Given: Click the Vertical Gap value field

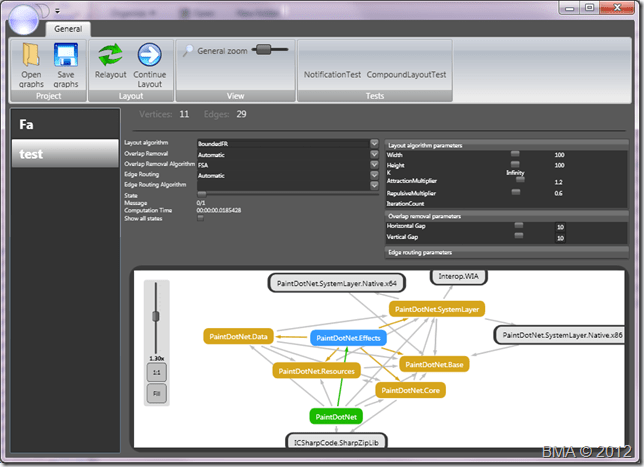Looking at the screenshot, I should tap(560, 238).
